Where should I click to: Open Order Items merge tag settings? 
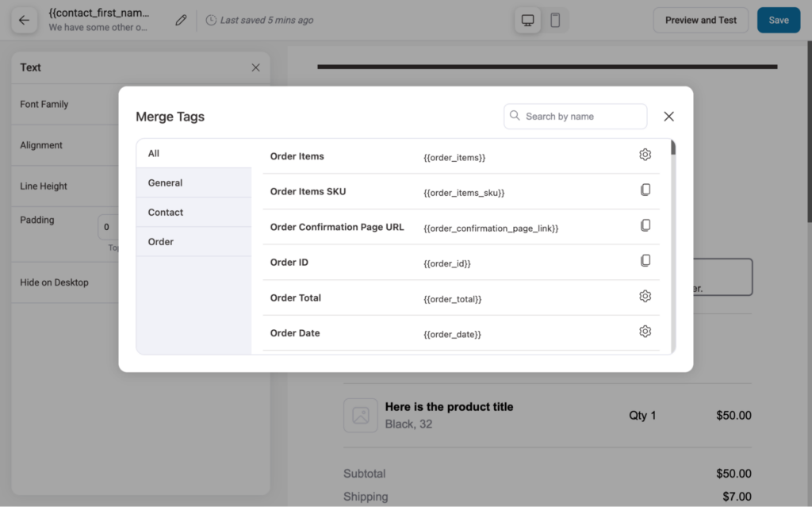click(x=645, y=155)
